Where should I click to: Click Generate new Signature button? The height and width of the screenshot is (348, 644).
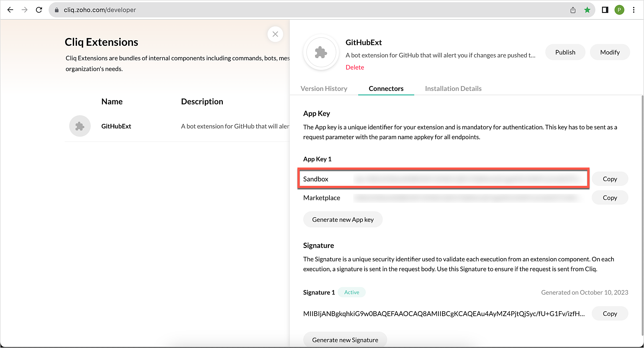click(x=345, y=339)
